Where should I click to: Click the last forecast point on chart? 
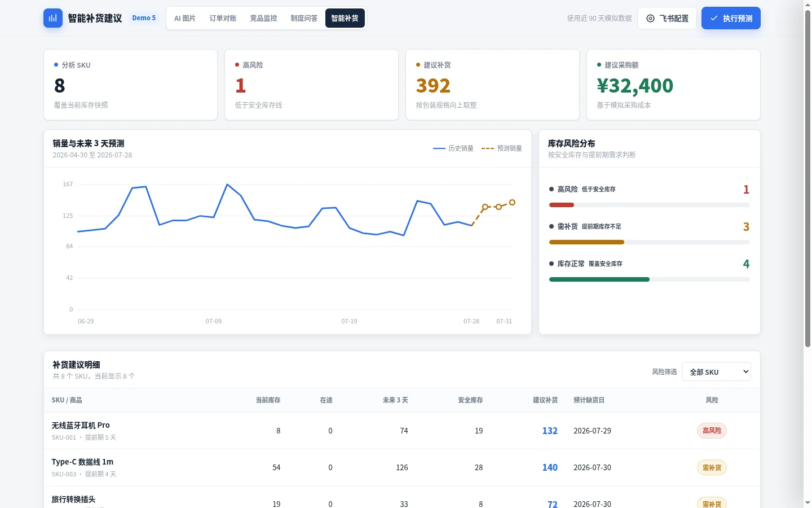(x=512, y=202)
